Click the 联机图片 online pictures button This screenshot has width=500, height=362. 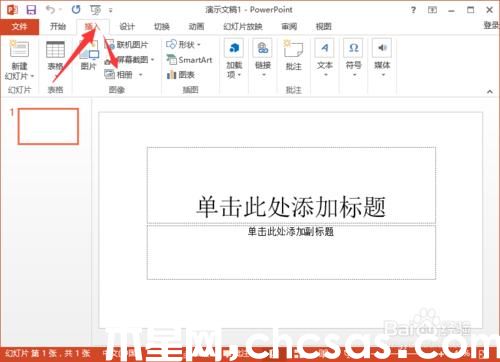pyautogui.click(x=127, y=45)
